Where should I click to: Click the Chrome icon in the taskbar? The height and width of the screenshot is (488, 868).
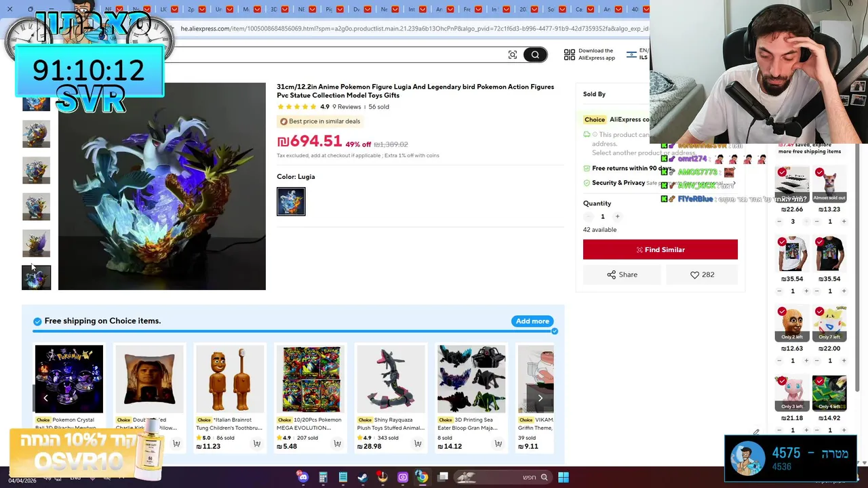coord(422,477)
